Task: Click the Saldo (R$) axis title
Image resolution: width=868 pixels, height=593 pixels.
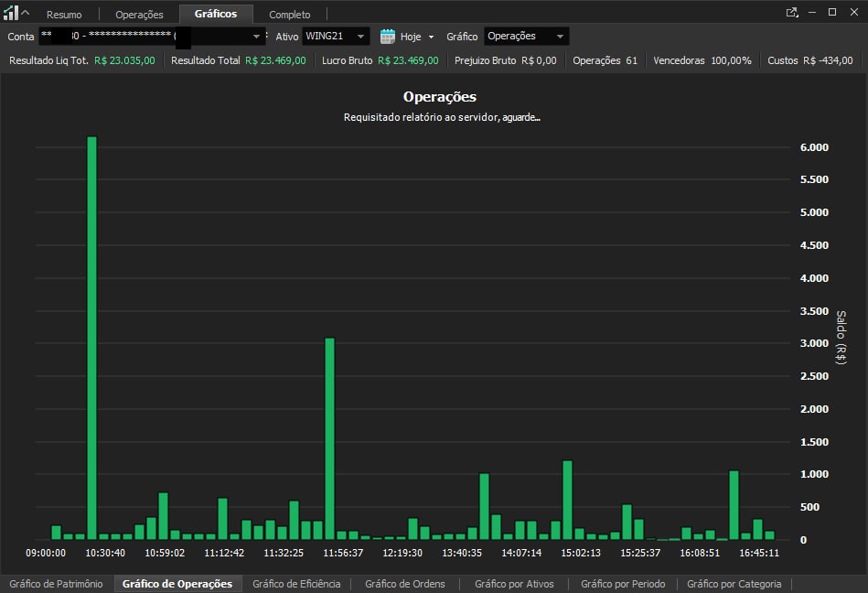Action: pyautogui.click(x=841, y=337)
